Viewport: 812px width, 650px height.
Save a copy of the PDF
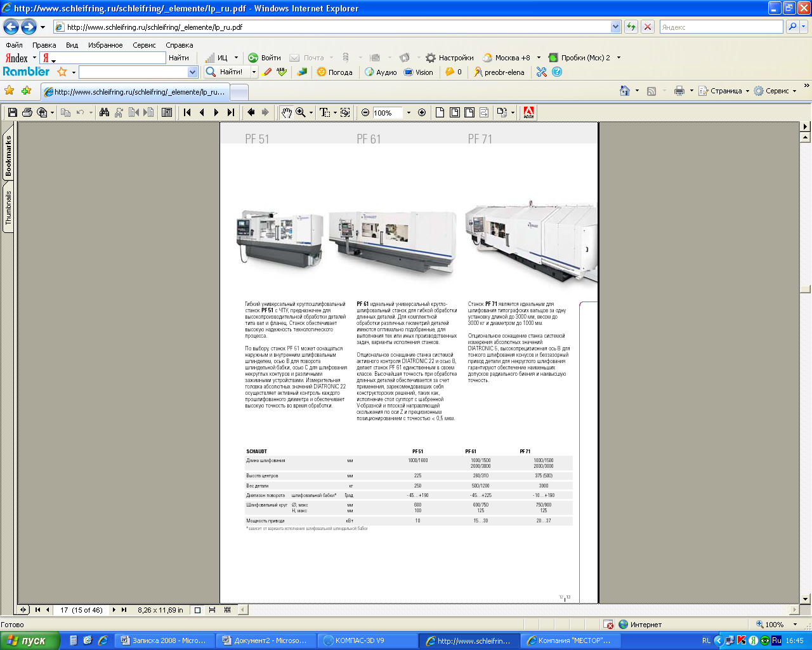pyautogui.click(x=12, y=112)
